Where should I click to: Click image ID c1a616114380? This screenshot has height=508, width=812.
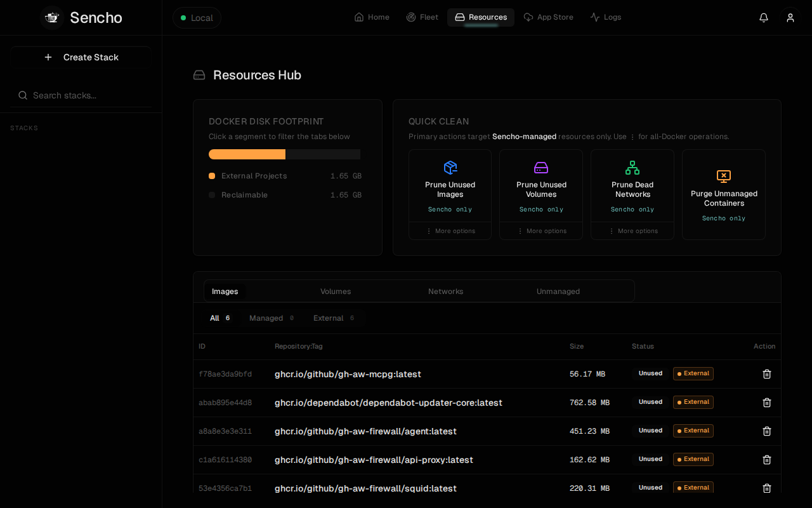tap(225, 460)
